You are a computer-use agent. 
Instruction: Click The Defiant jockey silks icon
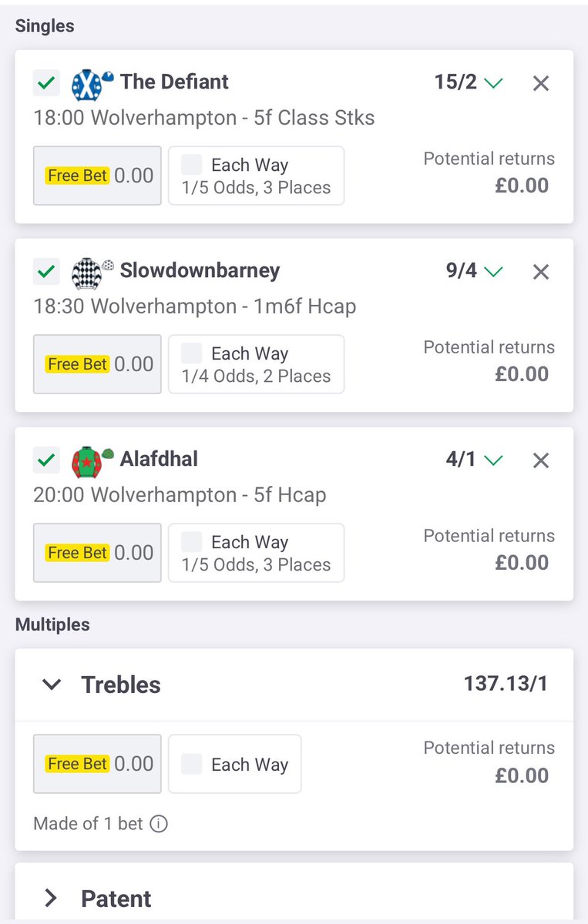92,84
